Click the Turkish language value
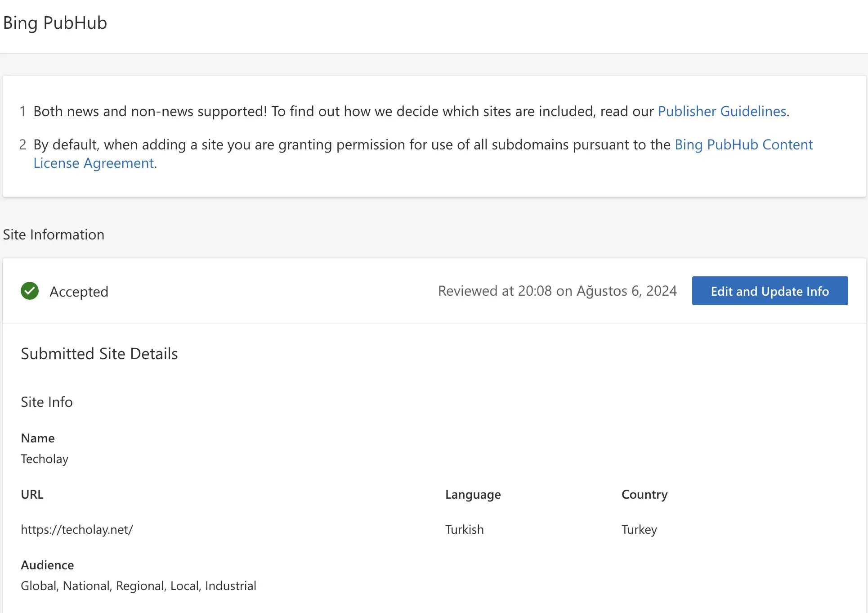The image size is (868, 613). (x=465, y=529)
